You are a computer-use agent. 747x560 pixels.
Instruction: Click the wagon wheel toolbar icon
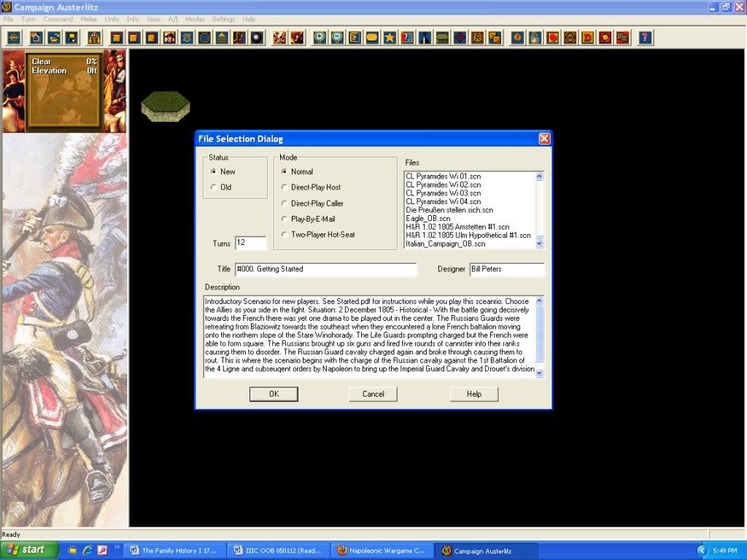click(x=570, y=38)
